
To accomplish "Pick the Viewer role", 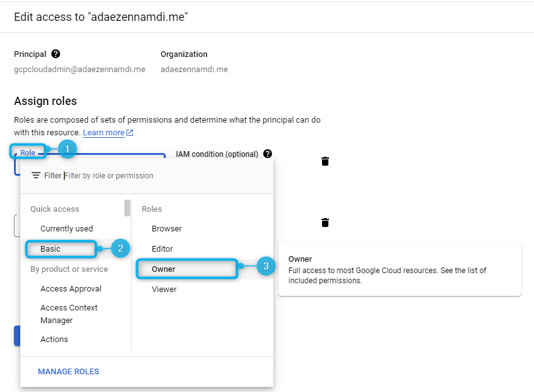I will click(164, 289).
